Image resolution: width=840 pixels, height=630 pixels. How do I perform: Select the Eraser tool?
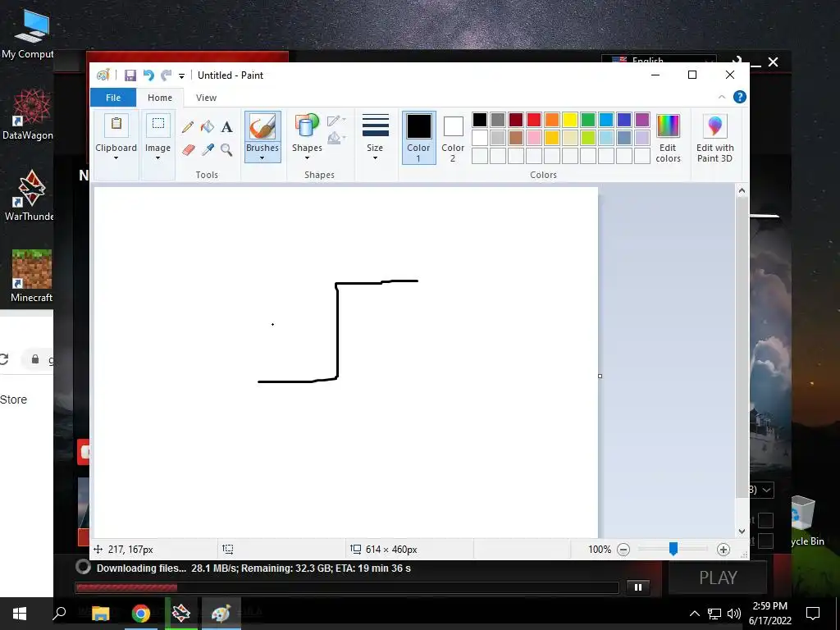click(188, 149)
